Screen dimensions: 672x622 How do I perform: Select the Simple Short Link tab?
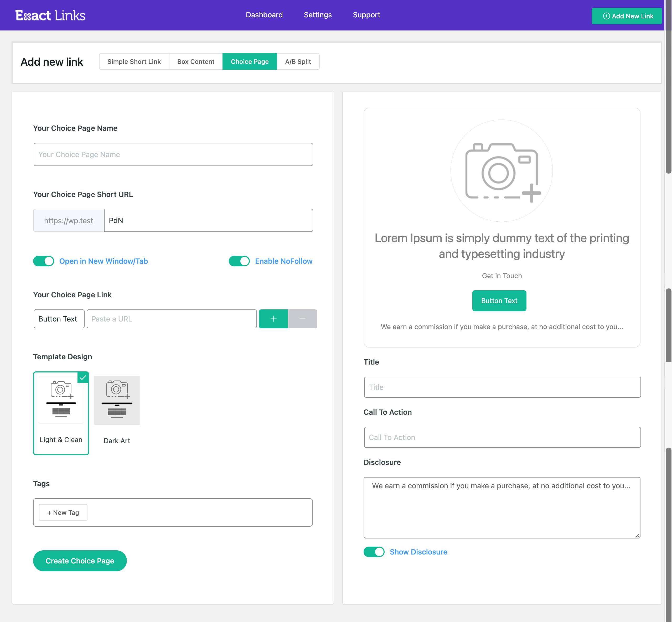(134, 61)
